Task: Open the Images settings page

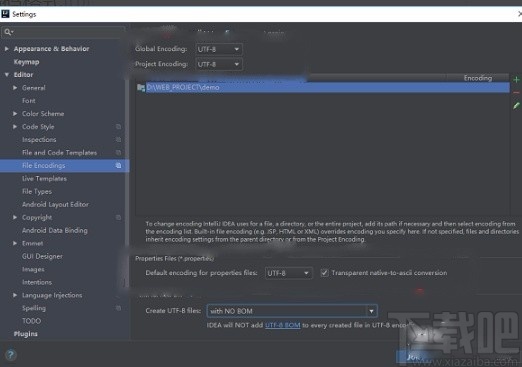Action: (x=33, y=269)
